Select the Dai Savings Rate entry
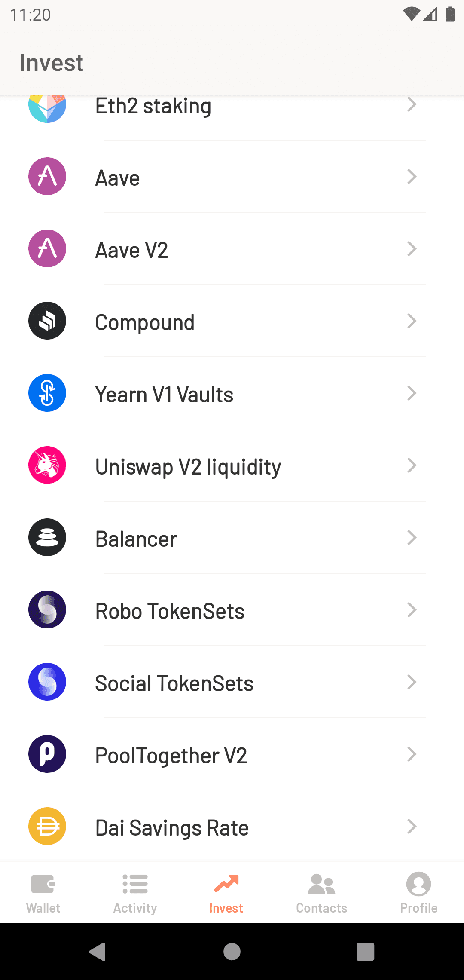Viewport: 464px width, 980px height. click(x=172, y=828)
